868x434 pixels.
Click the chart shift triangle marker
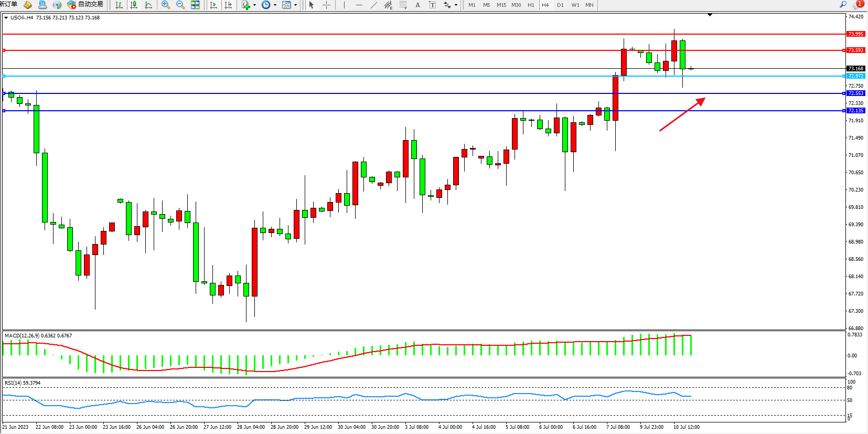(x=710, y=15)
